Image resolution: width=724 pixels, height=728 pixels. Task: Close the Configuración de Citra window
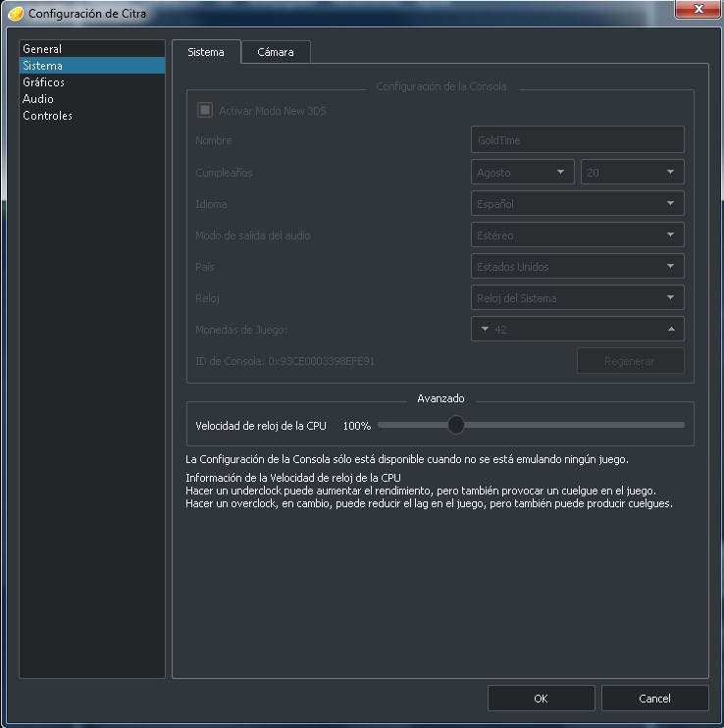(x=698, y=9)
